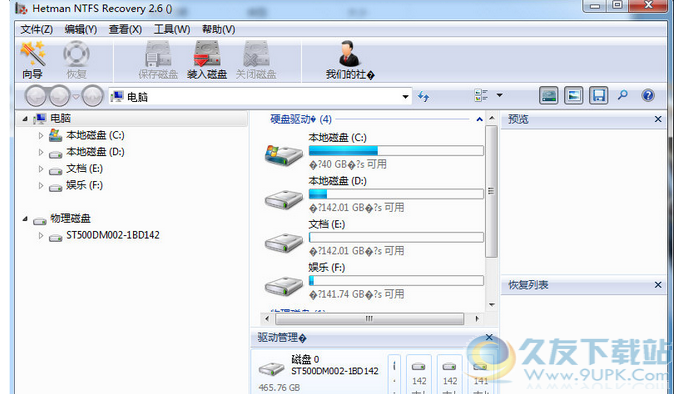Open the 装入磁盘 mount disk tool
This screenshot has width=678, height=394.
point(207,60)
